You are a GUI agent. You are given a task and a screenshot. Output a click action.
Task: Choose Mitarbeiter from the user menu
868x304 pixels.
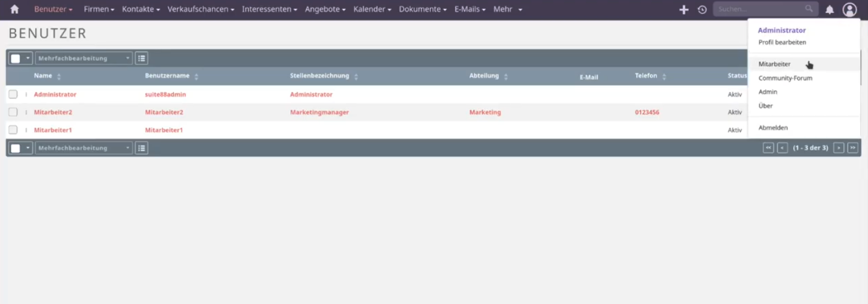coord(774,64)
